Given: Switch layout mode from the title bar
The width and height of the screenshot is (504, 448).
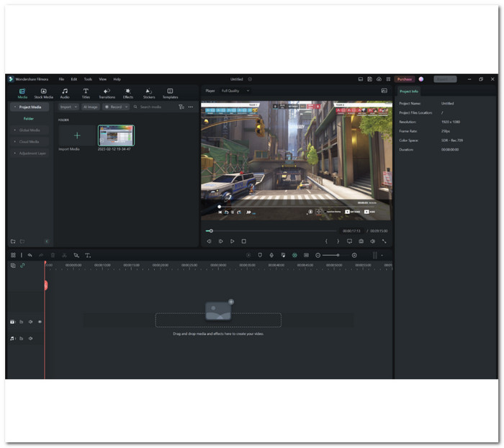Looking at the screenshot, I should 388,79.
